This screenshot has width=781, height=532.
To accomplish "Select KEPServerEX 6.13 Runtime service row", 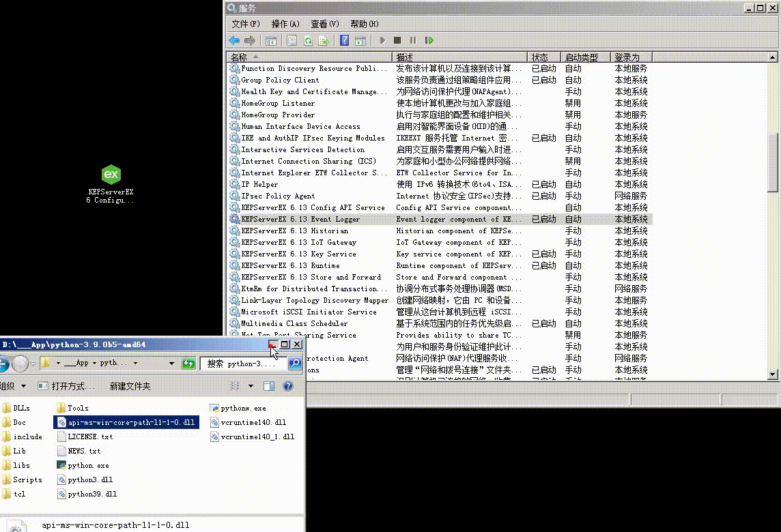I will (x=440, y=266).
